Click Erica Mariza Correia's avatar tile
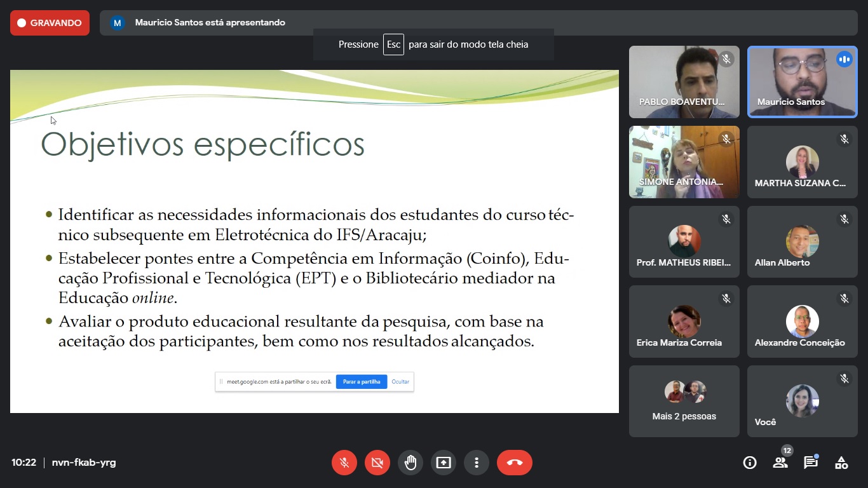 pyautogui.click(x=684, y=322)
